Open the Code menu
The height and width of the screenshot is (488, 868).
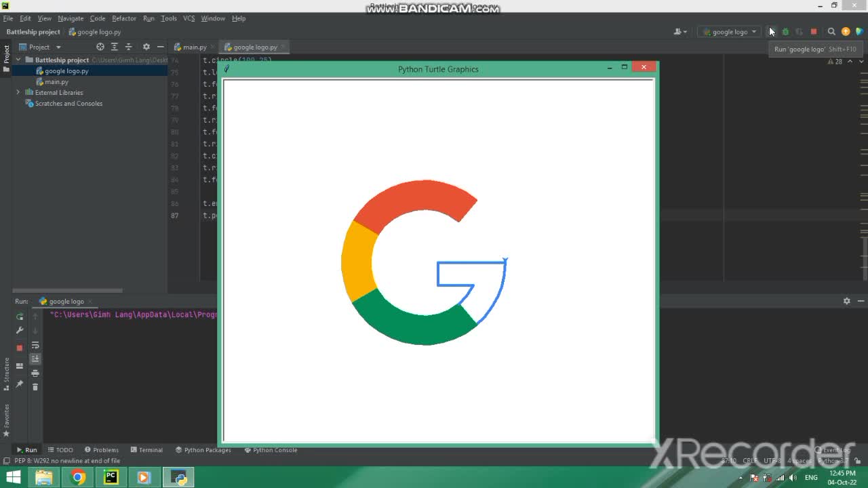[x=98, y=18]
